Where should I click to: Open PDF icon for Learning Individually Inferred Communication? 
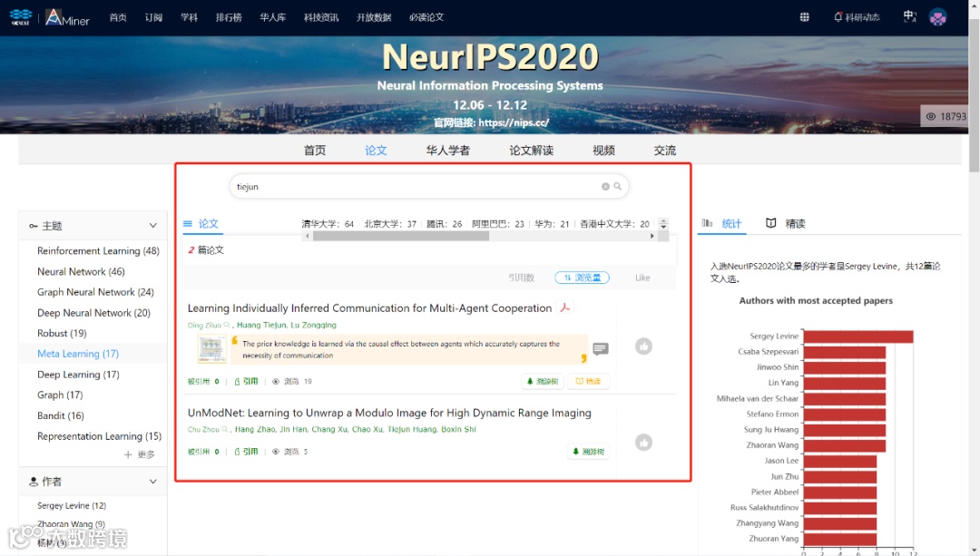click(x=565, y=307)
